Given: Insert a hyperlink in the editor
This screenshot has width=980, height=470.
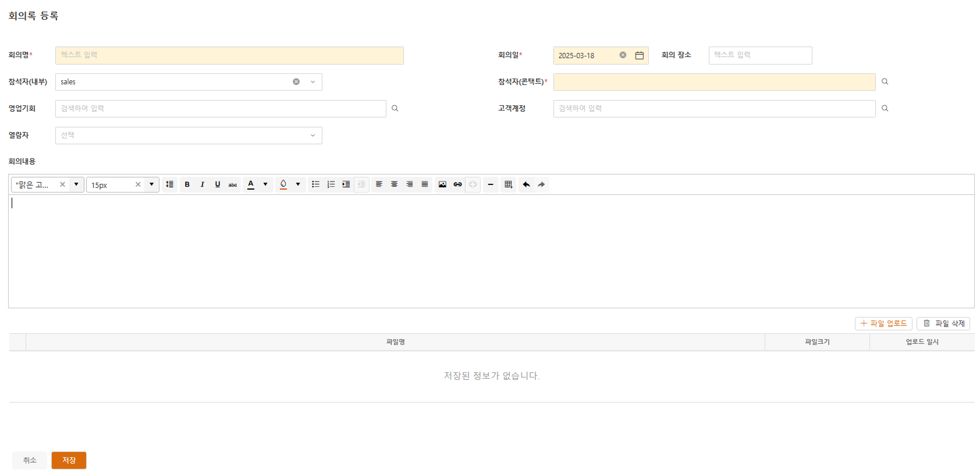Looking at the screenshot, I should coord(457,184).
